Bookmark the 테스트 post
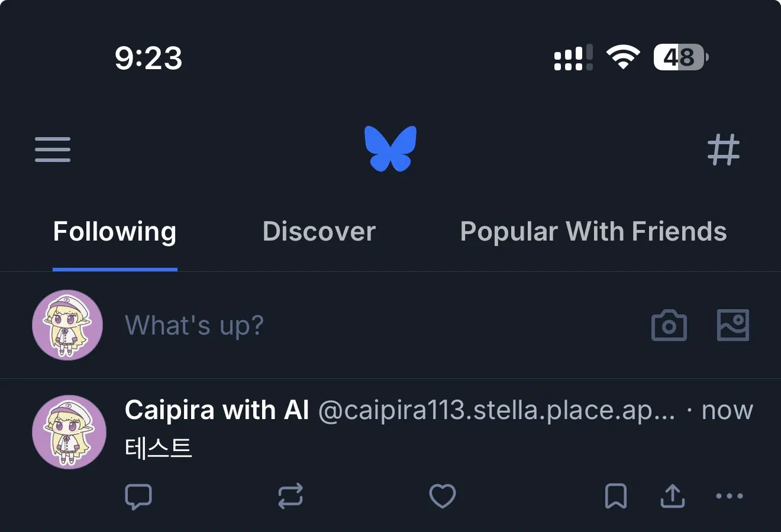 615,496
